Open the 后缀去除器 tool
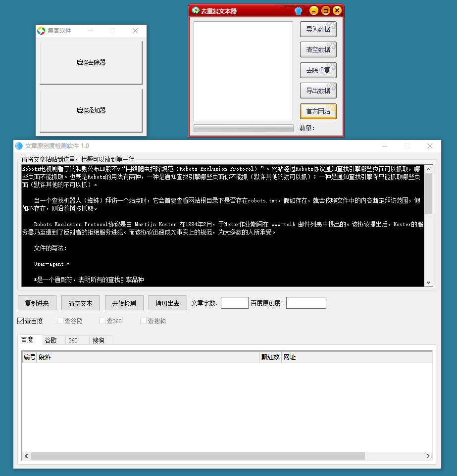Screen dimensions: 457x476 coord(91,63)
